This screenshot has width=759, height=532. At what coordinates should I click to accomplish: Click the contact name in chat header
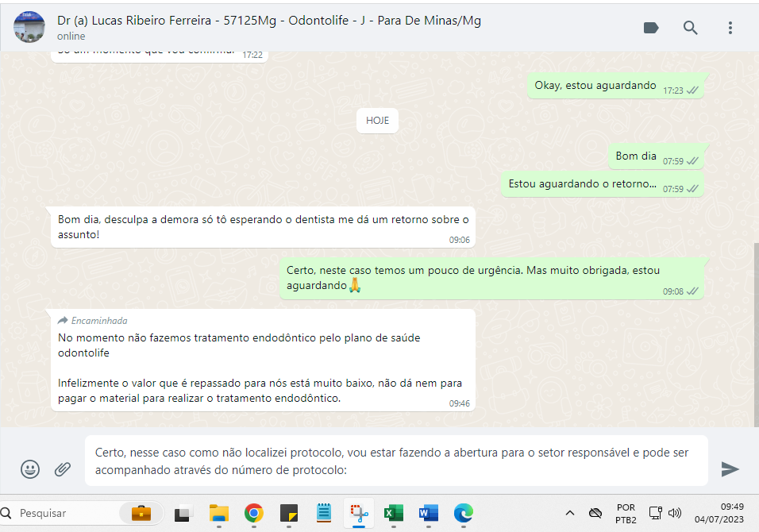point(269,21)
